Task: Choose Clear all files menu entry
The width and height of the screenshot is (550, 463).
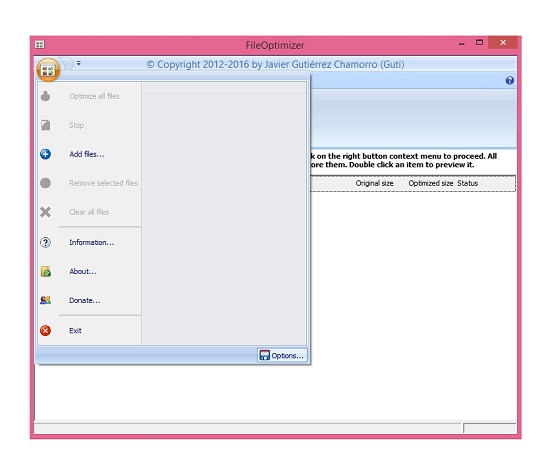Action: click(x=89, y=212)
